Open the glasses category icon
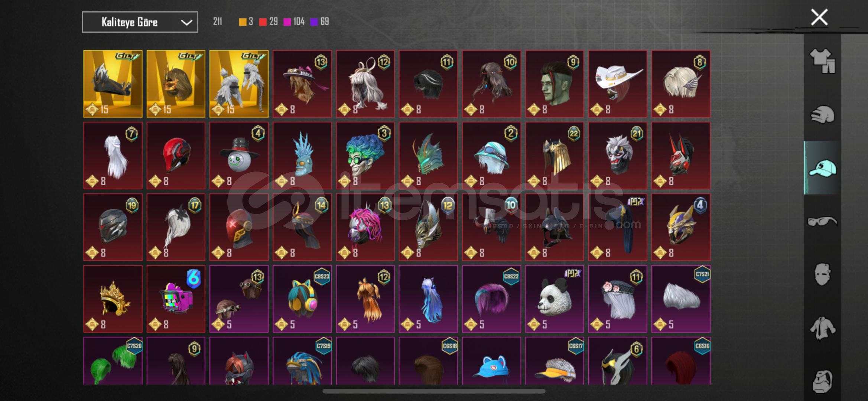The height and width of the screenshot is (401, 868). click(822, 221)
